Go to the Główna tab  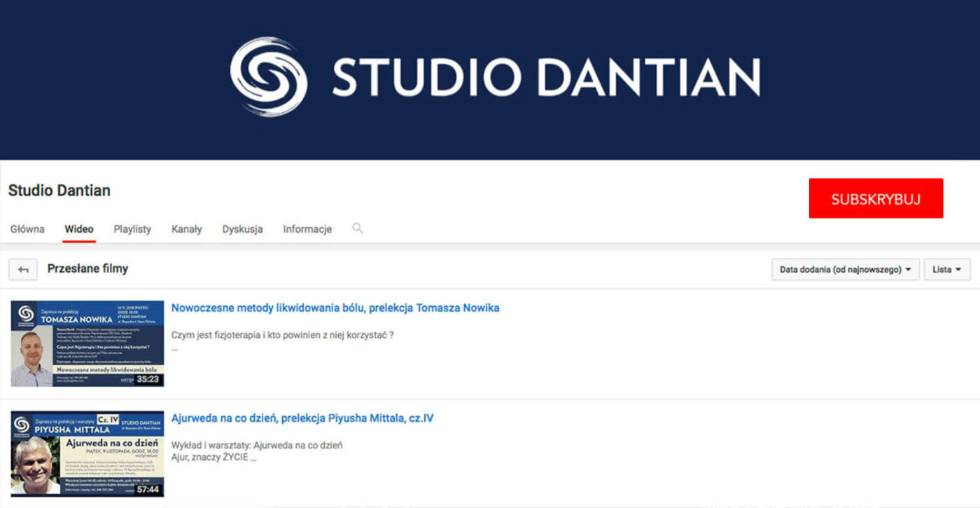[27, 229]
